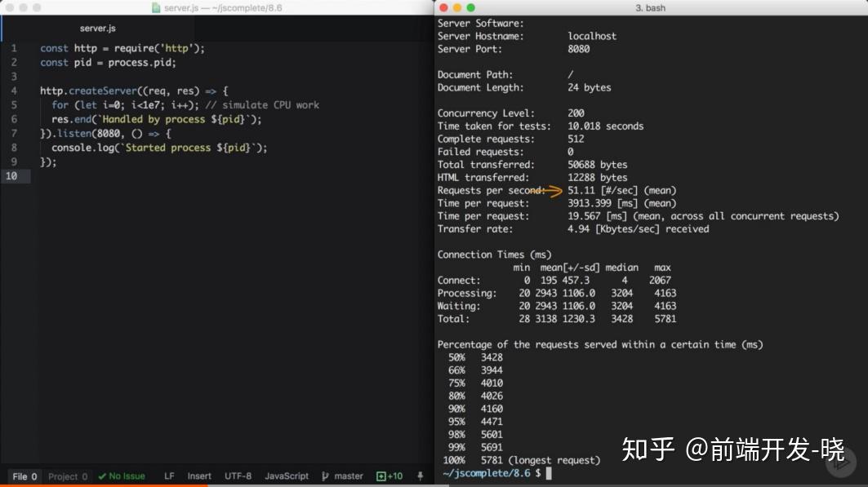868x487 pixels.
Task: Open the UTF-8 encoding selector
Action: coord(238,476)
